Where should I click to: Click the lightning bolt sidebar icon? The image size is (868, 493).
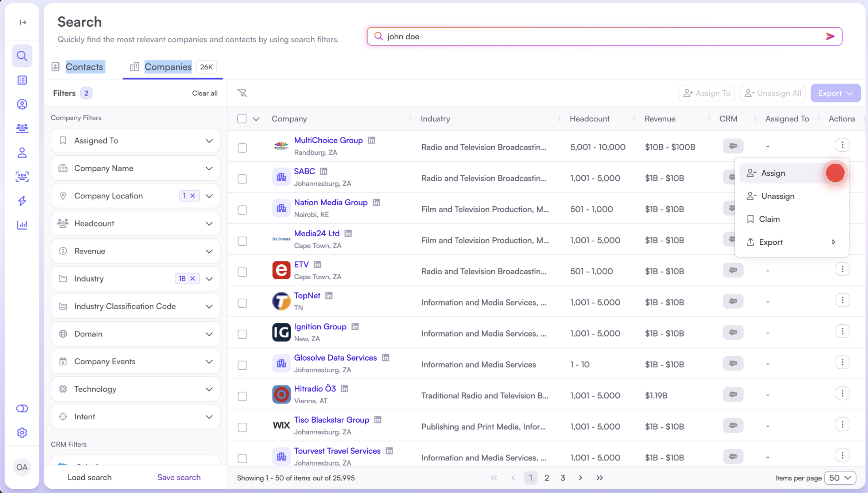[x=22, y=201]
